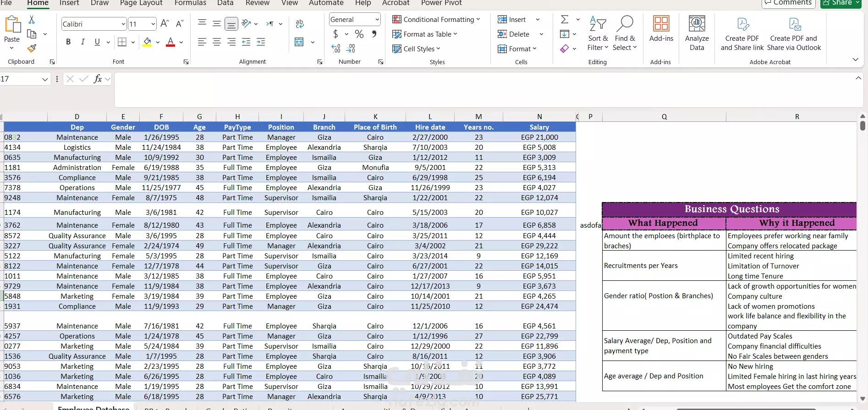Click the AutoSum sigma icon
The image size is (868, 410).
pyautogui.click(x=565, y=19)
